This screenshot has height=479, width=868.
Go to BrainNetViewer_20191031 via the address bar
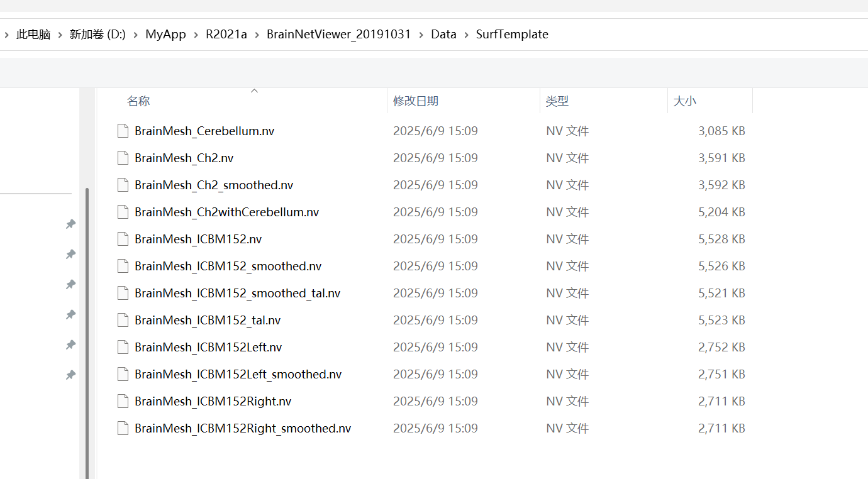(x=339, y=35)
